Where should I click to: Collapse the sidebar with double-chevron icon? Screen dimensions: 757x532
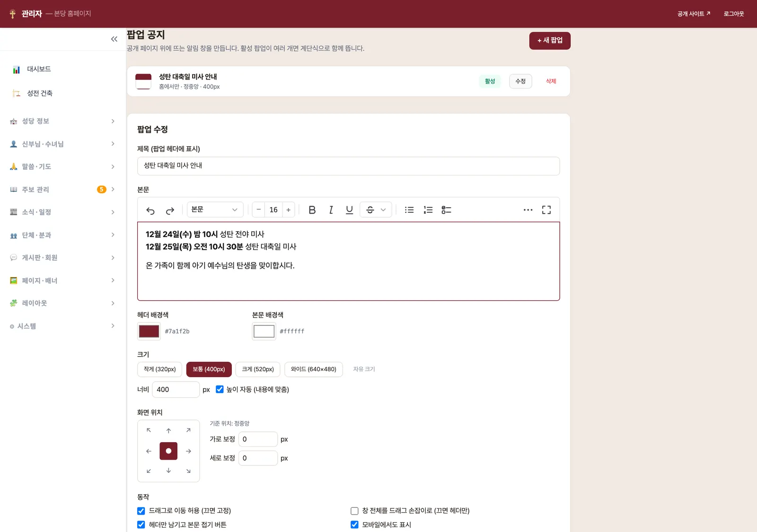tap(114, 39)
